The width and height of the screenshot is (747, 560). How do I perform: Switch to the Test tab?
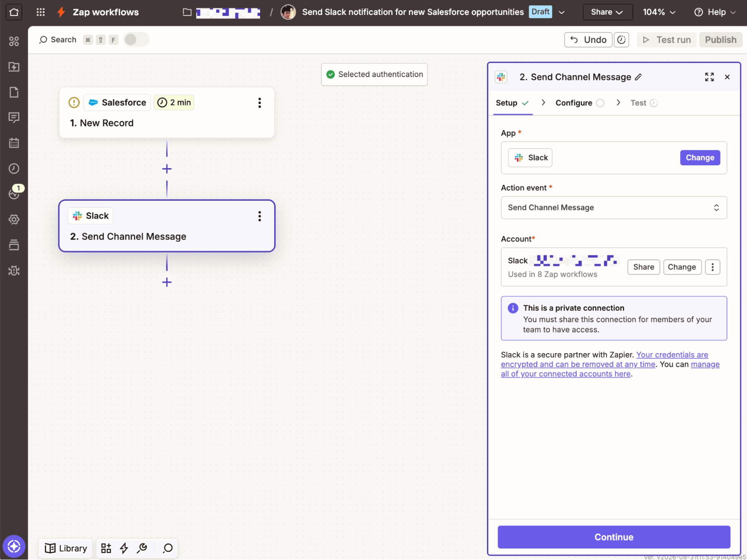click(x=644, y=103)
